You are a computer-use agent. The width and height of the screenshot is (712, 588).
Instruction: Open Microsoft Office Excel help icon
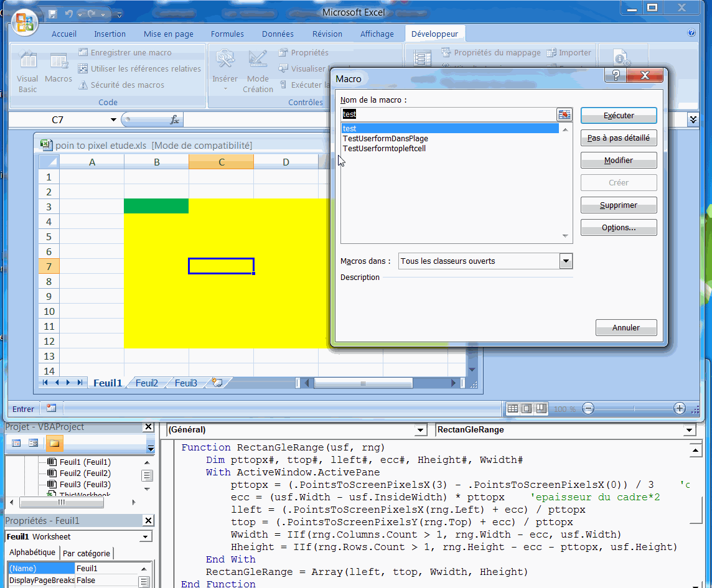691,33
